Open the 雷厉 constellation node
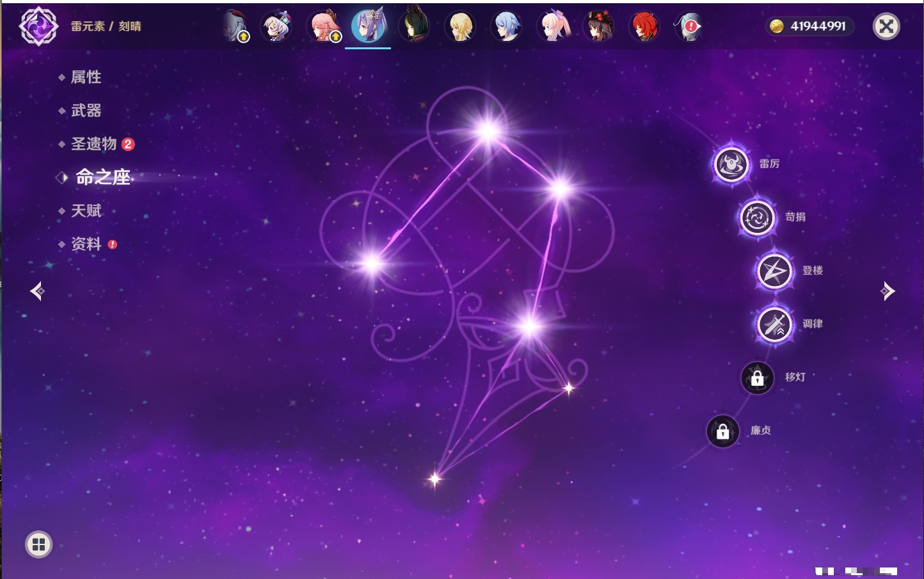This screenshot has width=924, height=579. (x=731, y=164)
